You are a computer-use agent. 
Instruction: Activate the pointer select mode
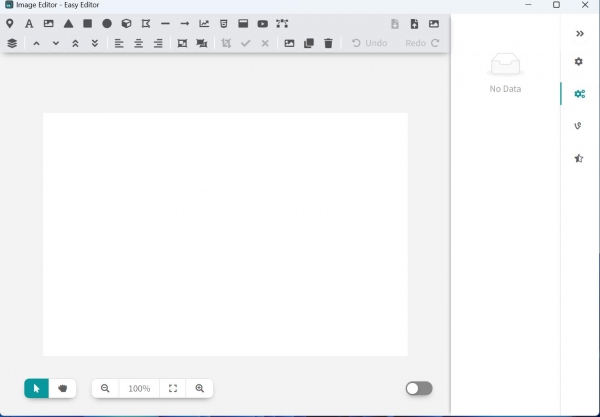tap(36, 388)
